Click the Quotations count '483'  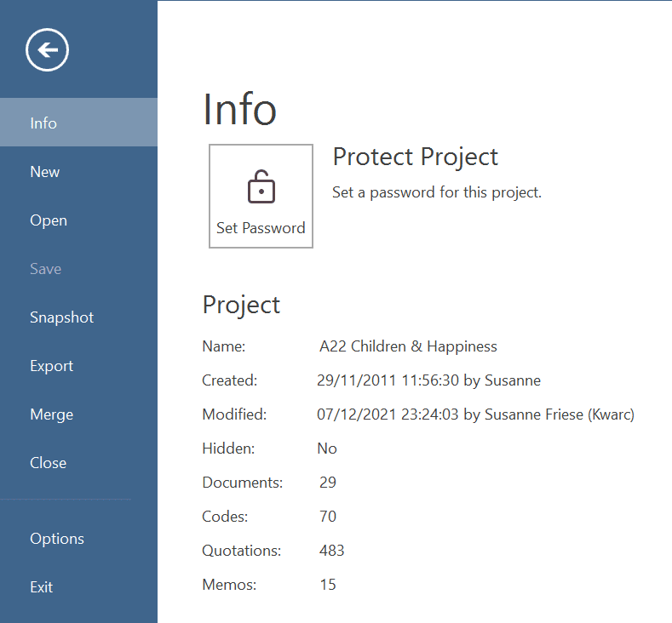(331, 550)
